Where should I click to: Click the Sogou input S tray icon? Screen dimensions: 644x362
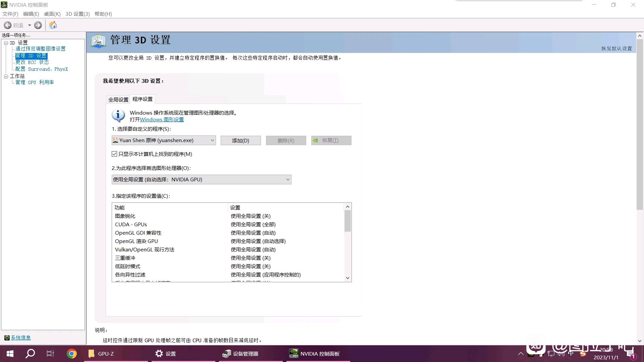tap(583, 354)
